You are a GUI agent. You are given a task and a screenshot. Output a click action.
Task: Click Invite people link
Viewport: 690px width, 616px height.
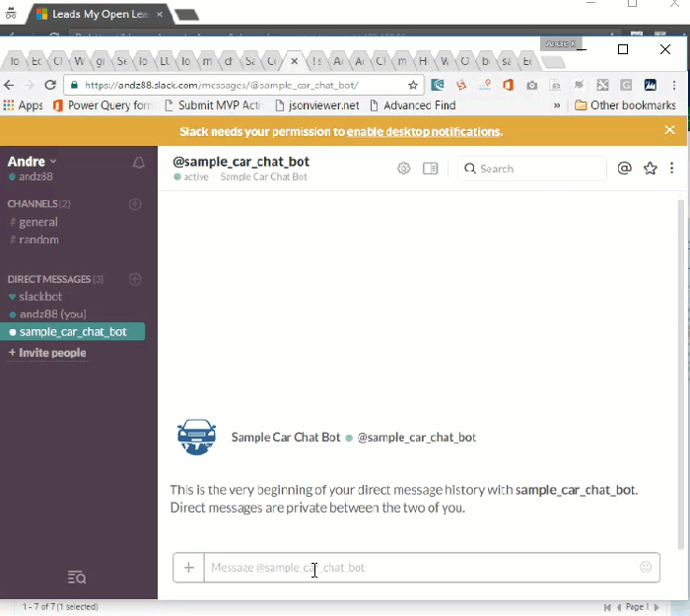click(x=47, y=353)
